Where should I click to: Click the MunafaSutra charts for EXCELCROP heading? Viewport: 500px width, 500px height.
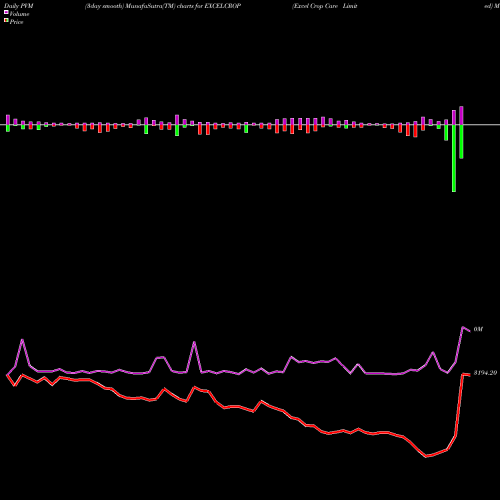(163, 6)
